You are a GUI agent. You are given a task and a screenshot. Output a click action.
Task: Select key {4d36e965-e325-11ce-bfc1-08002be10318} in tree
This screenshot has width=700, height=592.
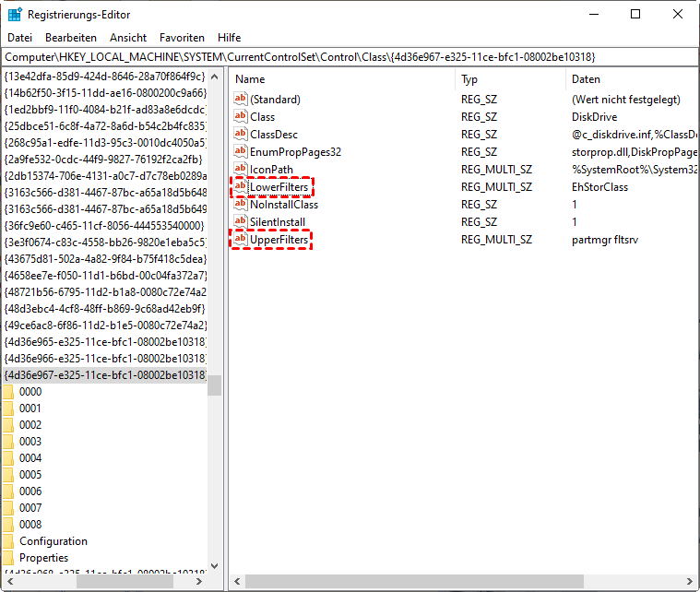click(105, 342)
